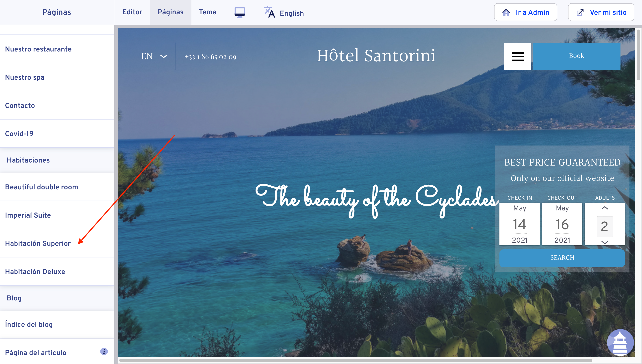Click the SEARCH button
Viewport: 642px width, 364px height.
[562, 258]
